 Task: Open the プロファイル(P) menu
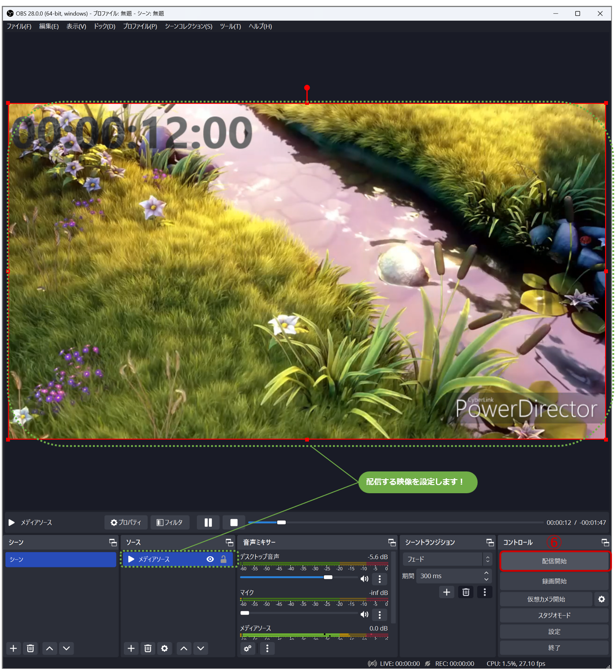pyautogui.click(x=140, y=26)
